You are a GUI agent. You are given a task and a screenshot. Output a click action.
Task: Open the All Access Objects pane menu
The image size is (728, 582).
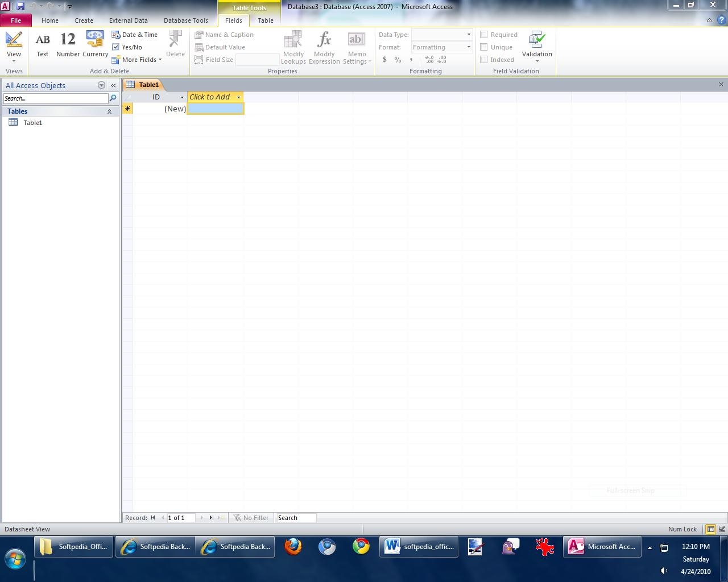(x=101, y=85)
